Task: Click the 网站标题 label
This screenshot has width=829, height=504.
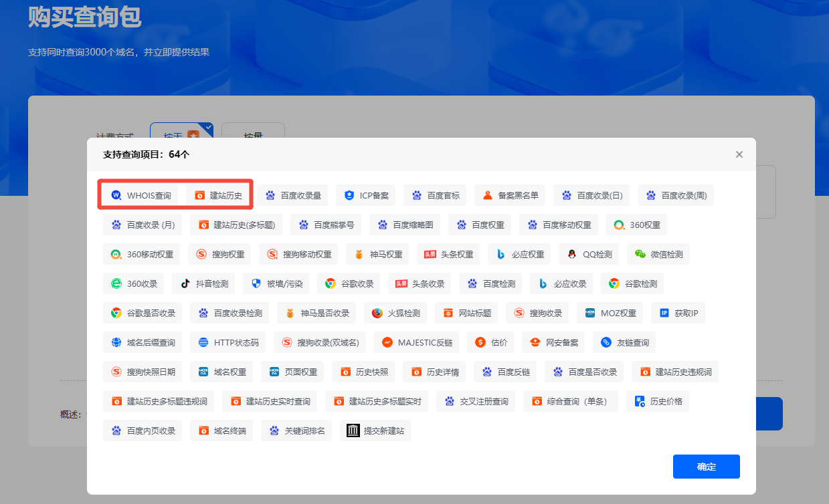Action: point(475,313)
